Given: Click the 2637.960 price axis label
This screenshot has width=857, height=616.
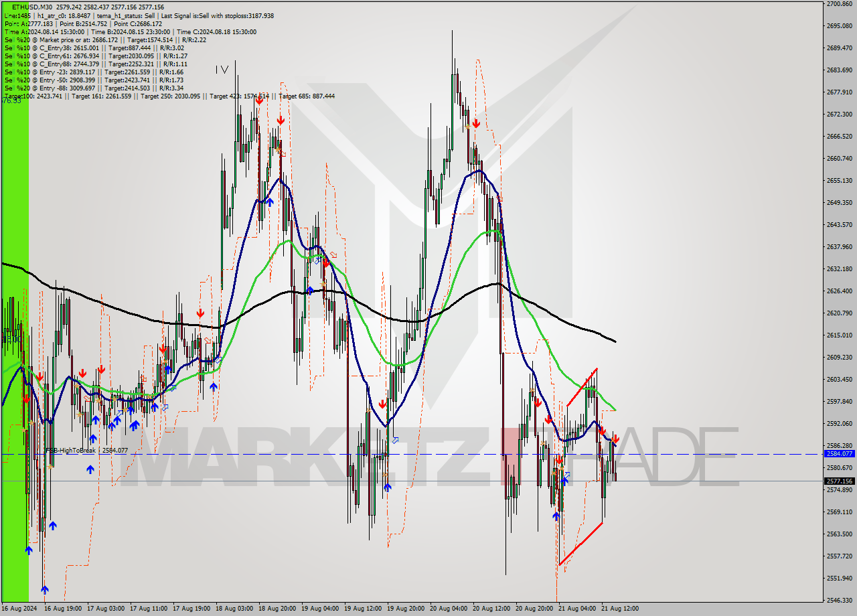Looking at the screenshot, I should 840,247.
